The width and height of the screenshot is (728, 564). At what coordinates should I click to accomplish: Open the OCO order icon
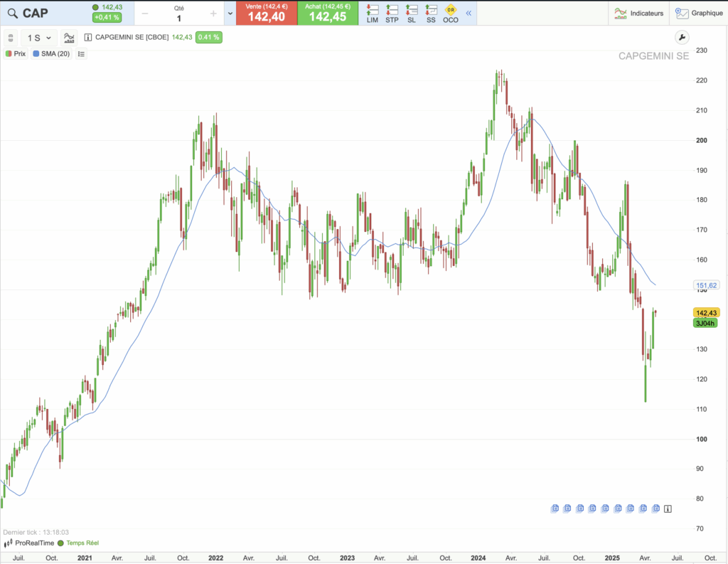(x=450, y=14)
